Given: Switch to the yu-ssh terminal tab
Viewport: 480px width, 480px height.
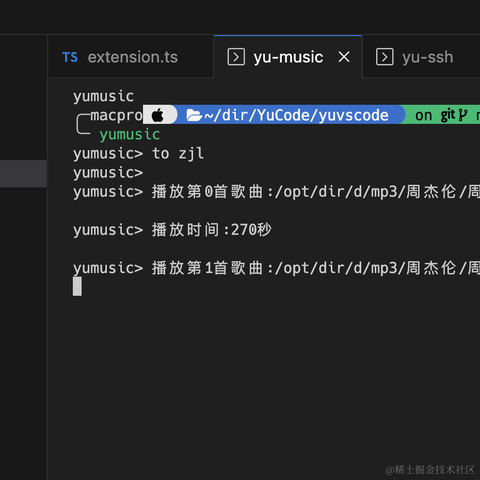Looking at the screenshot, I should (421, 57).
